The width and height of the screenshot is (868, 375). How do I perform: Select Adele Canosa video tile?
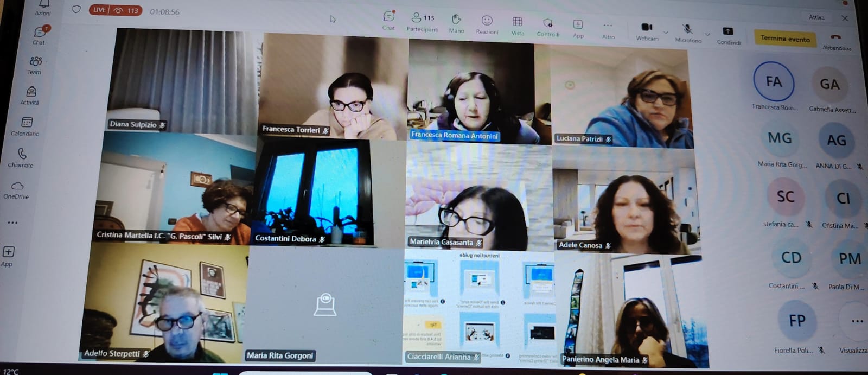(x=626, y=200)
